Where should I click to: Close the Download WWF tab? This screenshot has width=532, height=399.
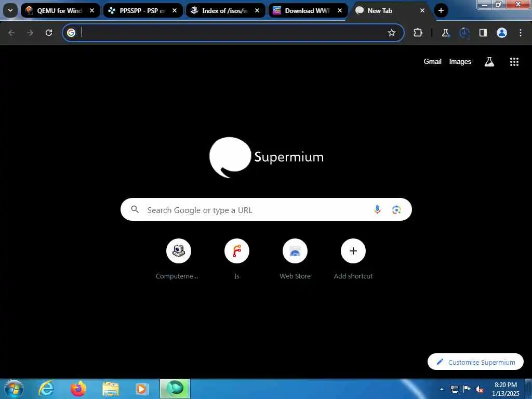(340, 10)
